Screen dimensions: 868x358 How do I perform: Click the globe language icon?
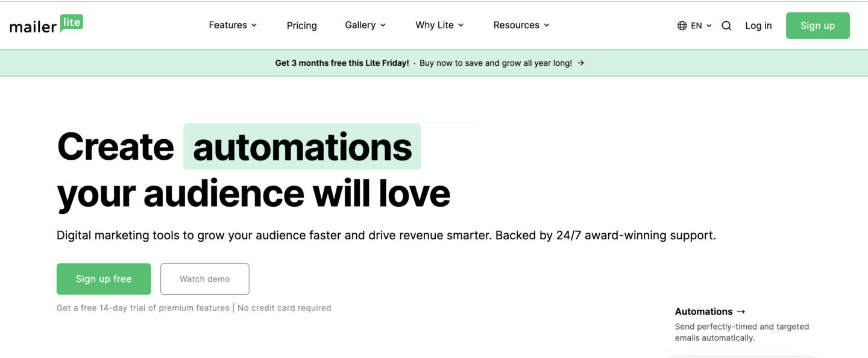(681, 25)
